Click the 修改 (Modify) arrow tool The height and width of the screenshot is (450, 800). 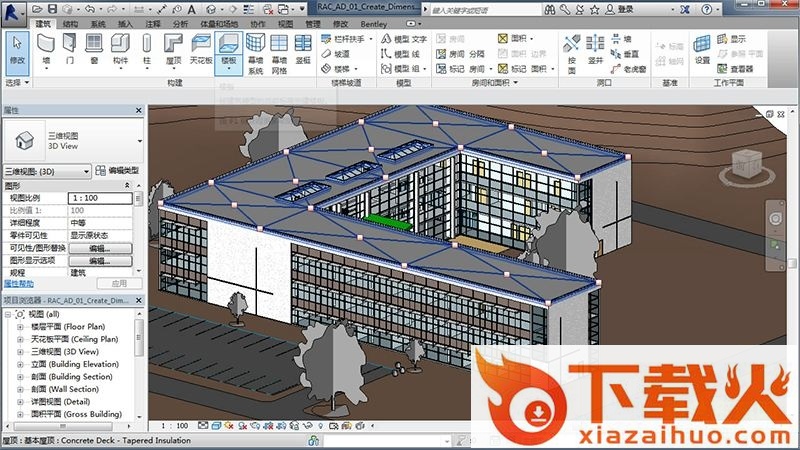click(17, 47)
